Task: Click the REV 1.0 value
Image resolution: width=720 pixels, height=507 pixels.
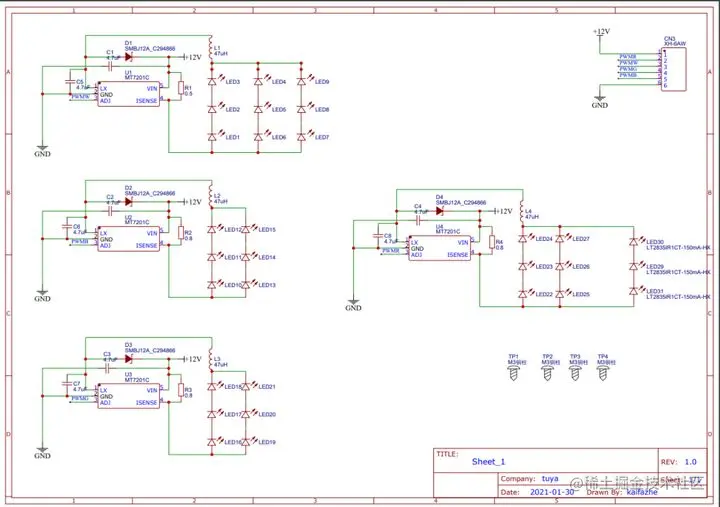Action: [691, 462]
